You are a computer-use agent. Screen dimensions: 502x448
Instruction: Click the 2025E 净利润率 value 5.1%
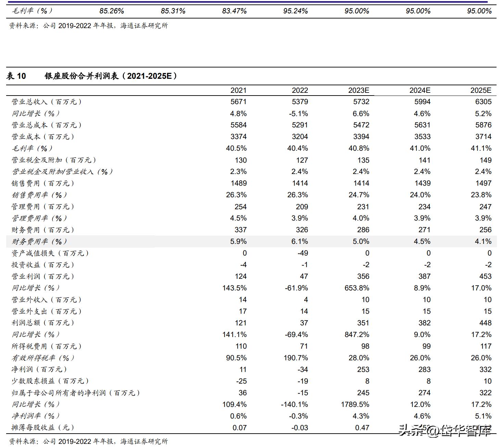483,416
